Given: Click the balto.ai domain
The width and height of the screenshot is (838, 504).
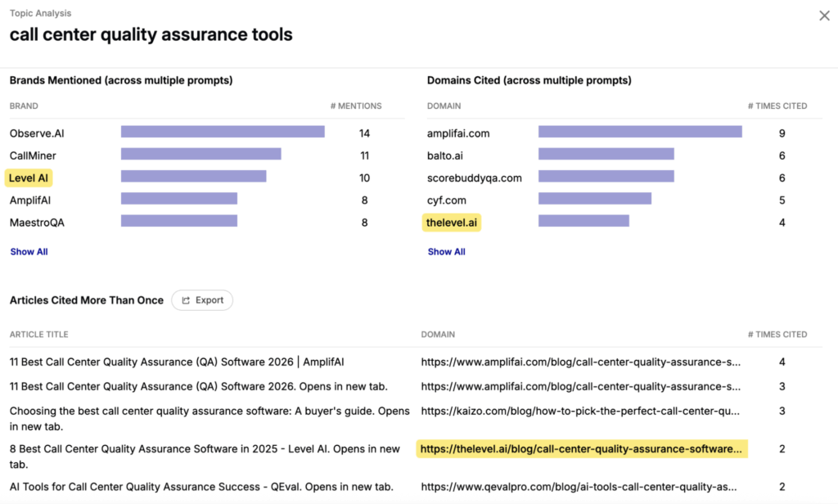Looking at the screenshot, I should (444, 155).
